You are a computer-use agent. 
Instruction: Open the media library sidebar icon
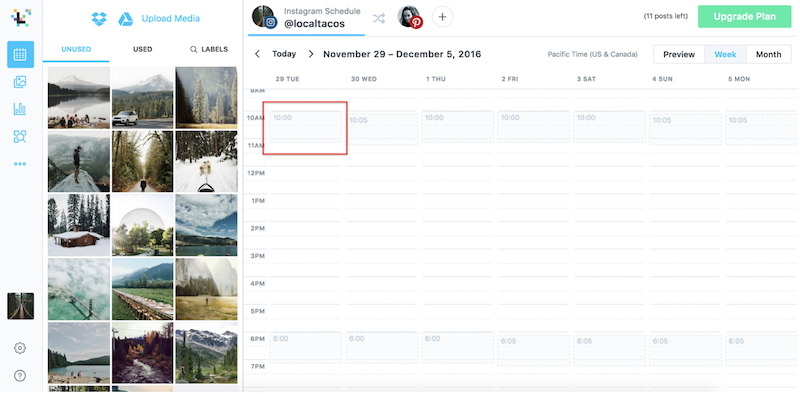(20, 82)
